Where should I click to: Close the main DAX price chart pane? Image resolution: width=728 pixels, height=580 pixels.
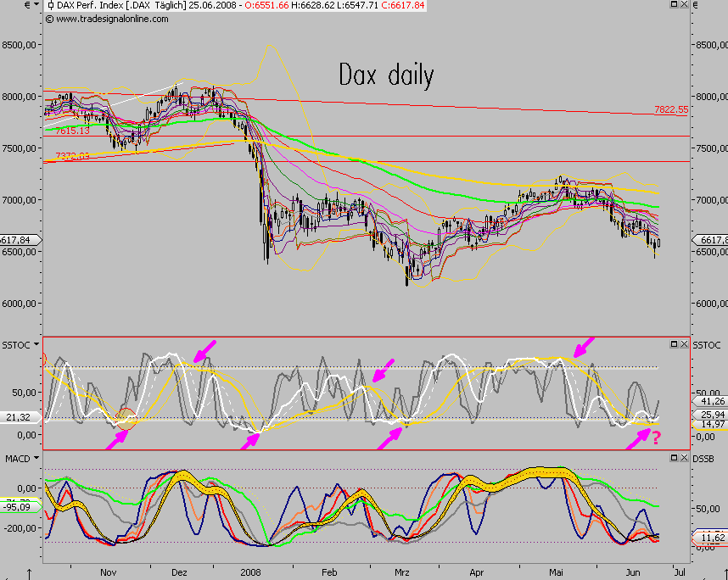684,4
